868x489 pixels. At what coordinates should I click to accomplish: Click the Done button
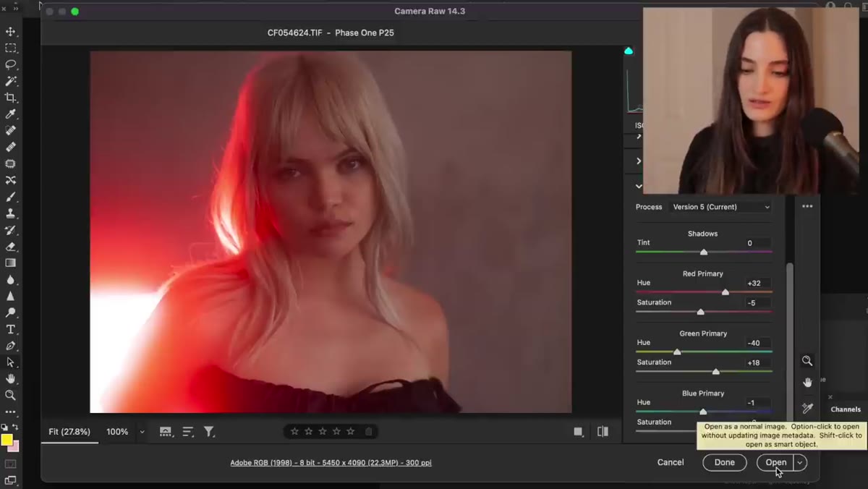(x=724, y=462)
